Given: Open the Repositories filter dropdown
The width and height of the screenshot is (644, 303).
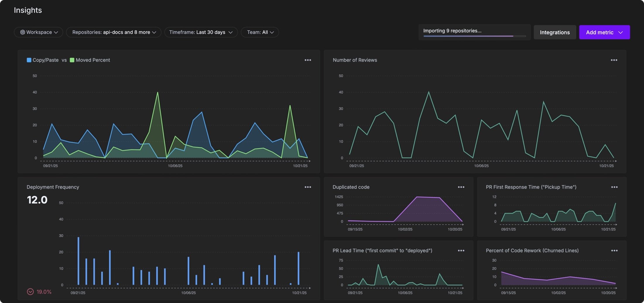Looking at the screenshot, I should click(x=114, y=32).
